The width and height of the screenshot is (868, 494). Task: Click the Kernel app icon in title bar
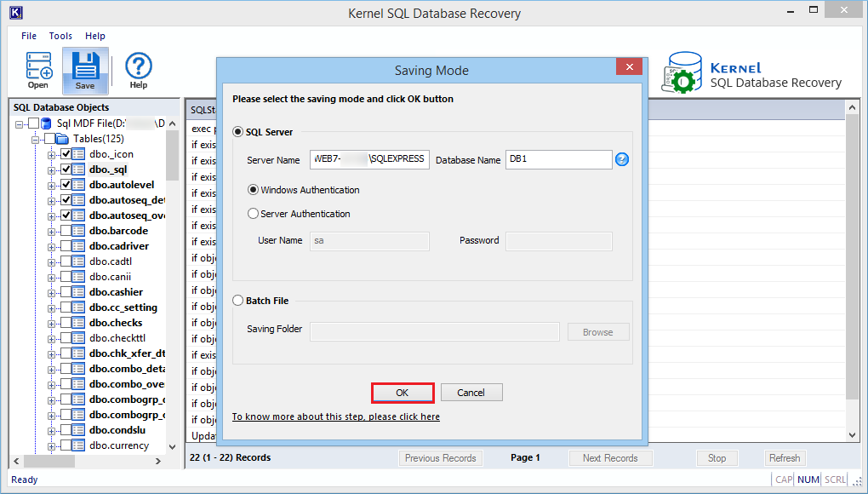[16, 12]
